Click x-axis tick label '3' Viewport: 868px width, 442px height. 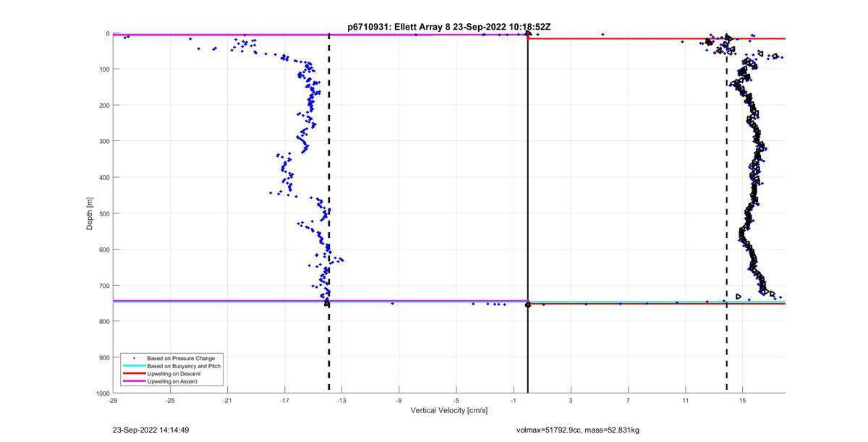click(x=571, y=400)
